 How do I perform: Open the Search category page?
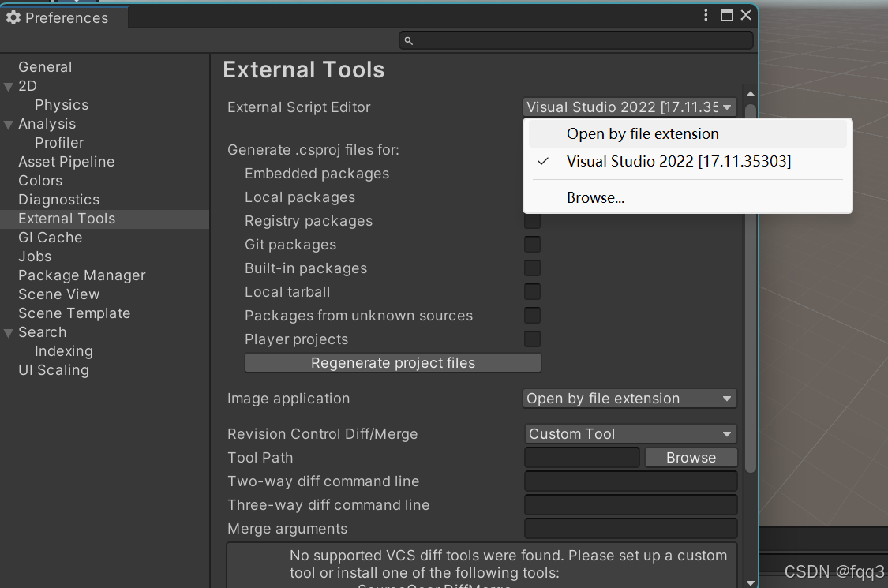click(43, 332)
